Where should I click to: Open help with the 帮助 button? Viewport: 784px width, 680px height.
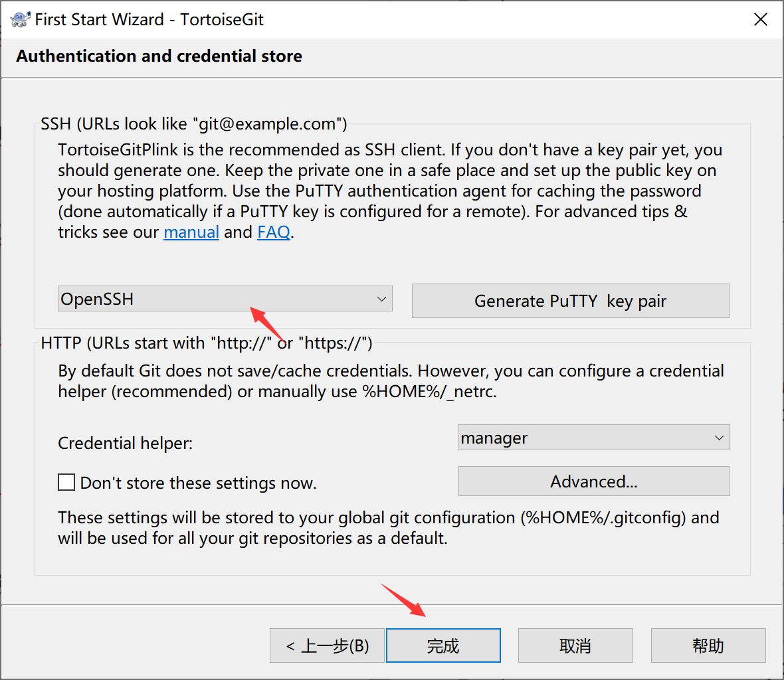click(x=708, y=645)
